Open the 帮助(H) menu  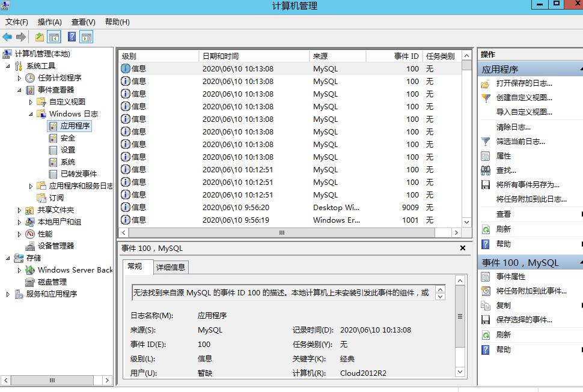117,22
